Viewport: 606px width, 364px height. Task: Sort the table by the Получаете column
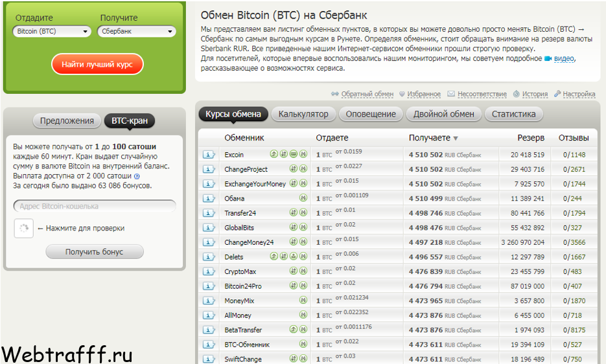pyautogui.click(x=433, y=138)
